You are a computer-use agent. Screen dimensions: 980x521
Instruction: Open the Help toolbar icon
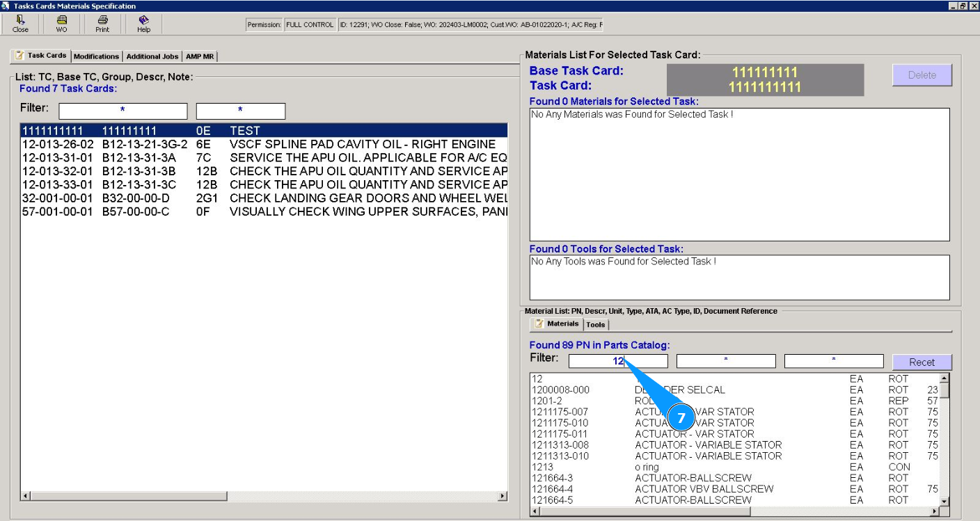pyautogui.click(x=143, y=24)
